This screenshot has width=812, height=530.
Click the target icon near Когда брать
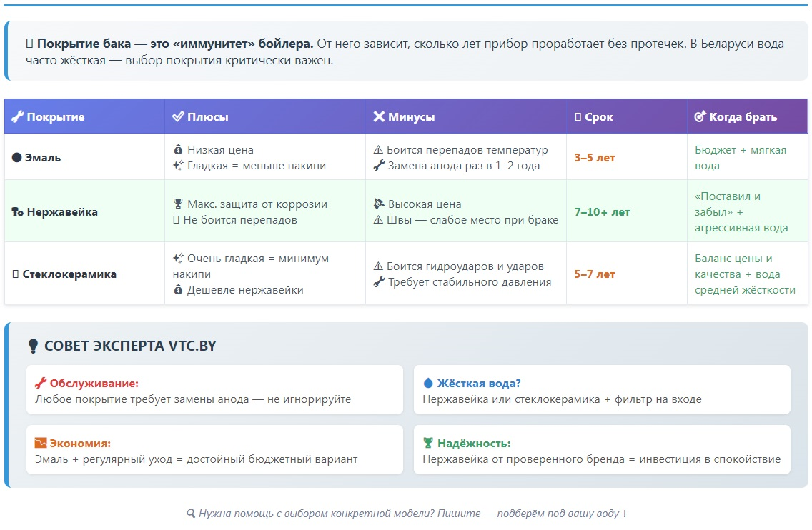(700, 117)
